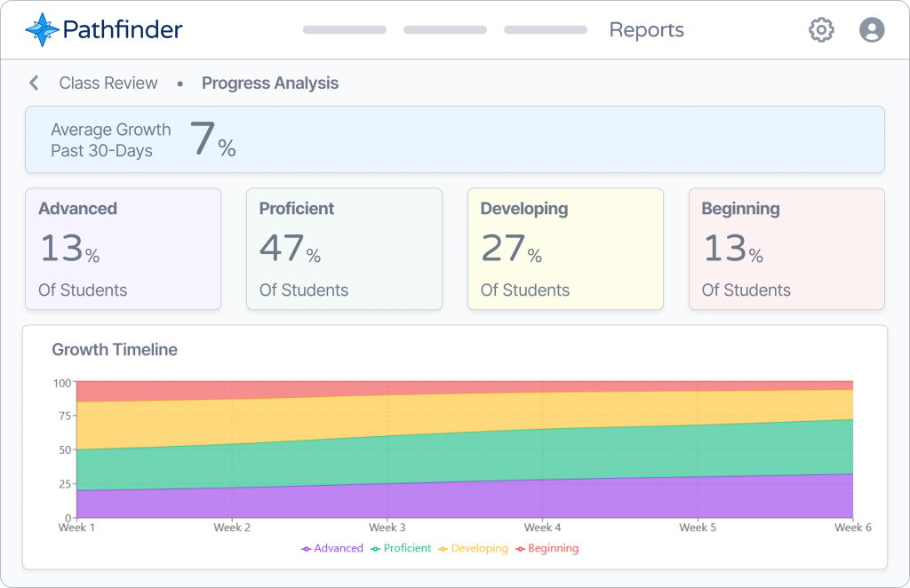Viewport: 910px width, 588px height.
Task: Open settings via the gear icon
Action: [821, 30]
